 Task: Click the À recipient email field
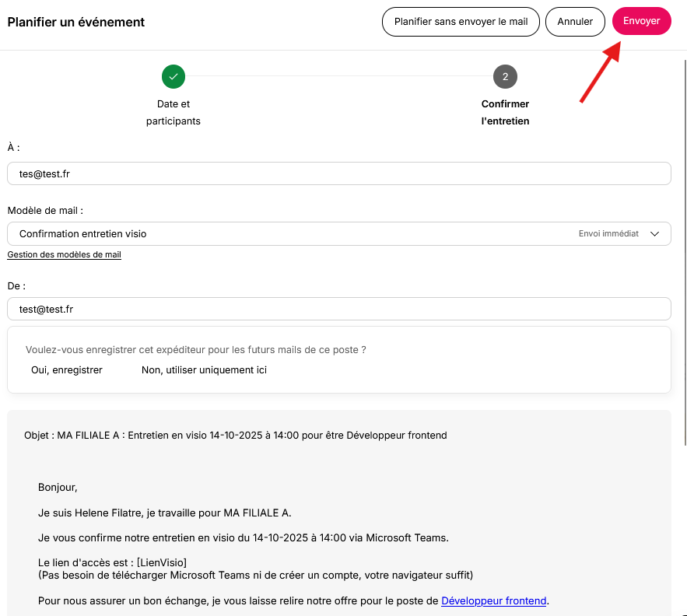[338, 173]
